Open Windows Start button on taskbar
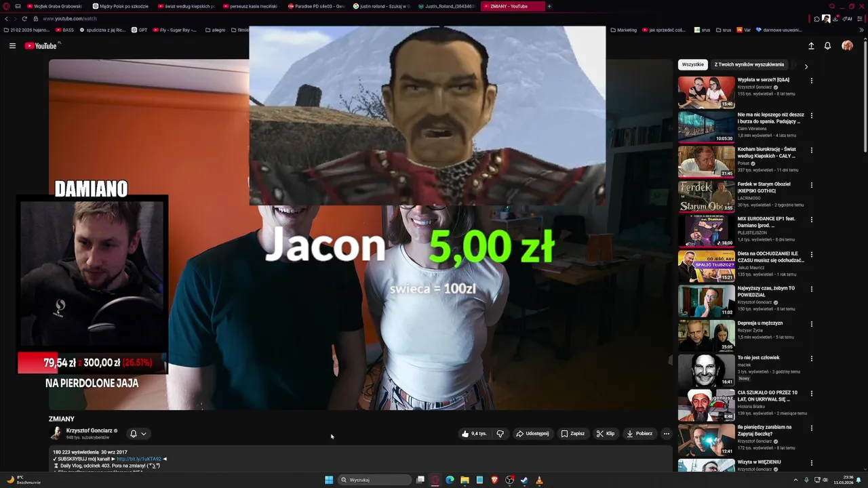868x488 pixels. click(329, 480)
